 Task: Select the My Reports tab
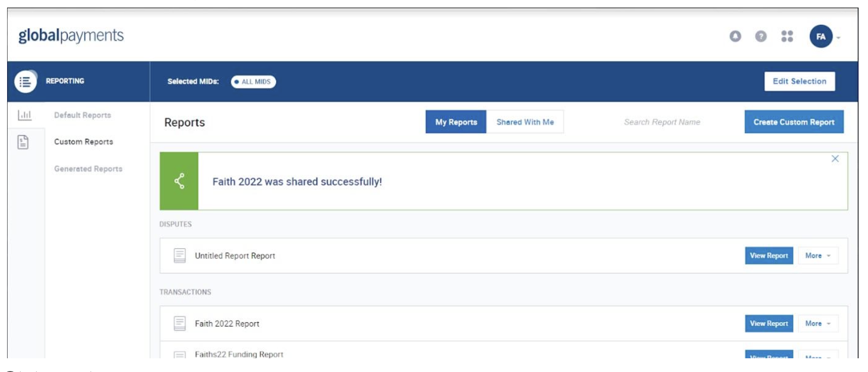pyautogui.click(x=456, y=122)
